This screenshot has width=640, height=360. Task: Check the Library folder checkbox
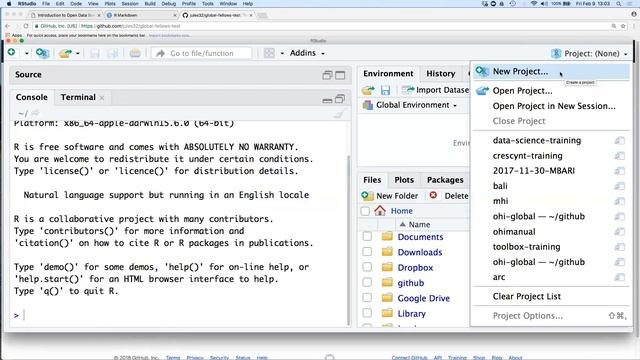[367, 313]
